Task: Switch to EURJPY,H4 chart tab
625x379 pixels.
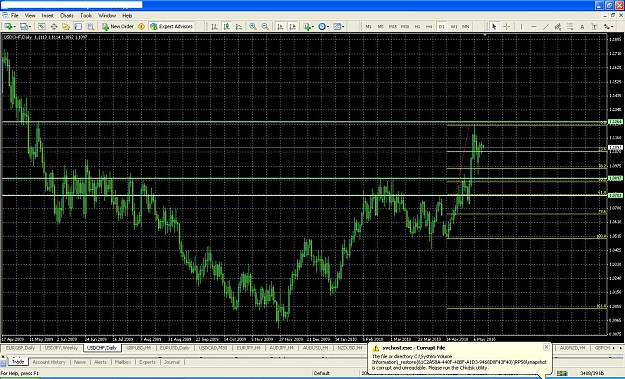Action: click(248, 348)
